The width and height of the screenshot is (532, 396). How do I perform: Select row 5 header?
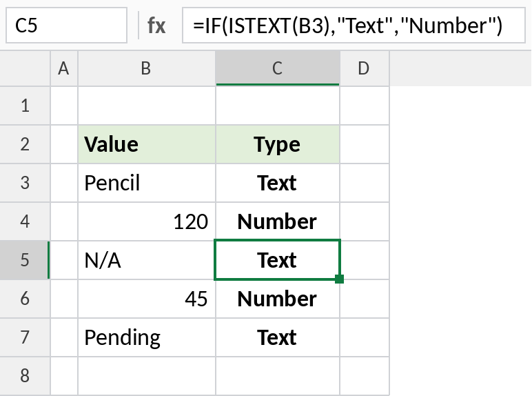25,260
